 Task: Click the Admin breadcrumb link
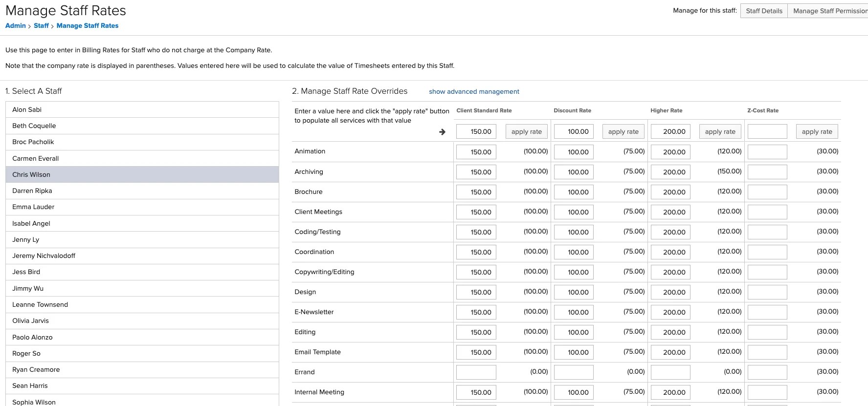pyautogui.click(x=16, y=25)
